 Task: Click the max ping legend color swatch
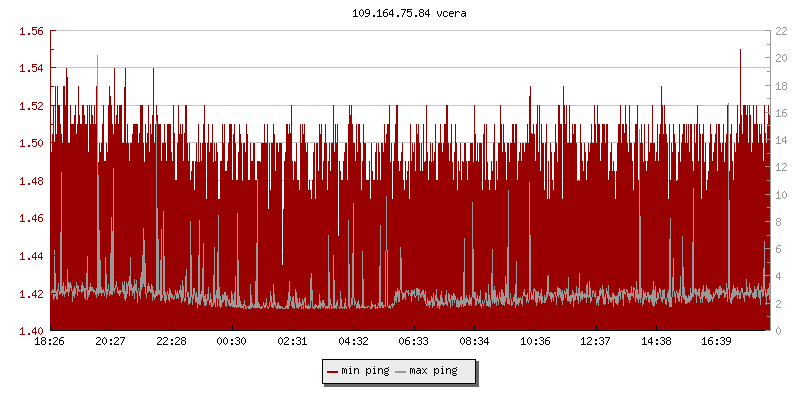(x=401, y=372)
